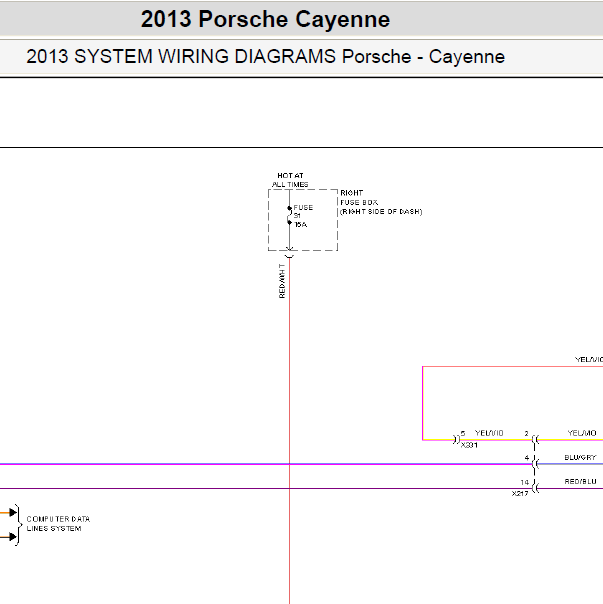Screen dimensions: 603x604
Task: Click the 'X331' connector label
Action: [469, 445]
